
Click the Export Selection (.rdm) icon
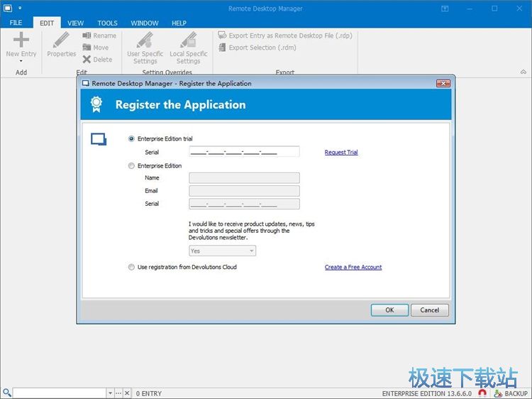(222, 47)
